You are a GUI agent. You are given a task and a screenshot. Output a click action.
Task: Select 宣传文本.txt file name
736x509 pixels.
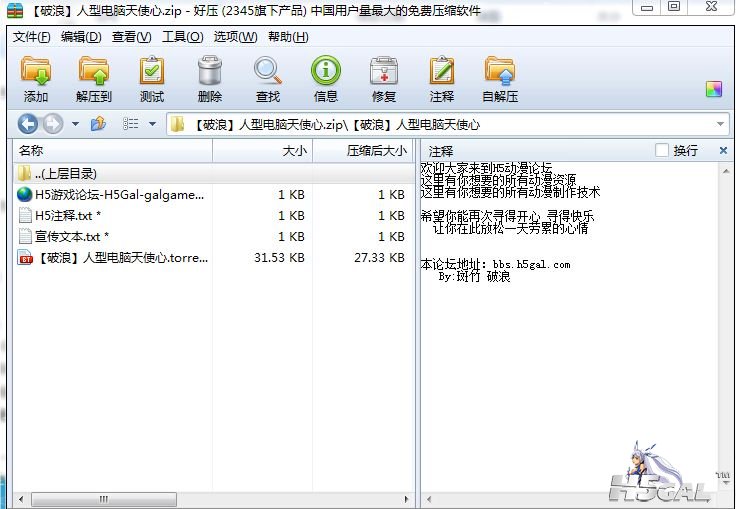72,237
